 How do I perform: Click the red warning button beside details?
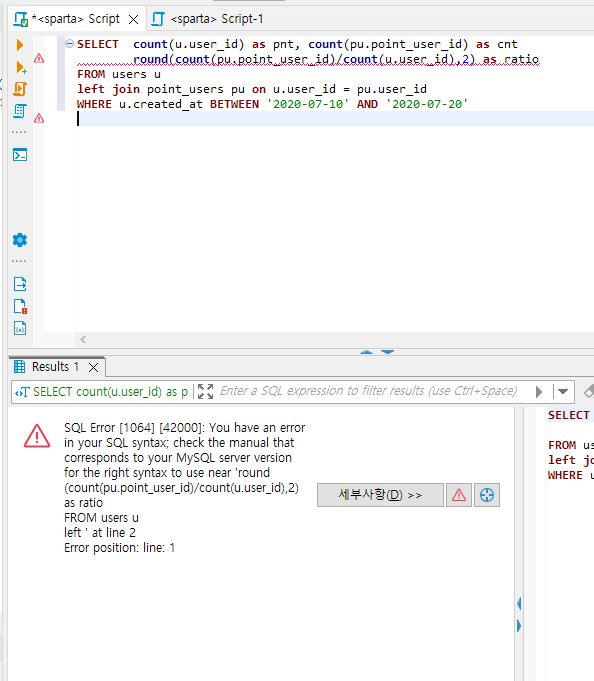(x=459, y=495)
